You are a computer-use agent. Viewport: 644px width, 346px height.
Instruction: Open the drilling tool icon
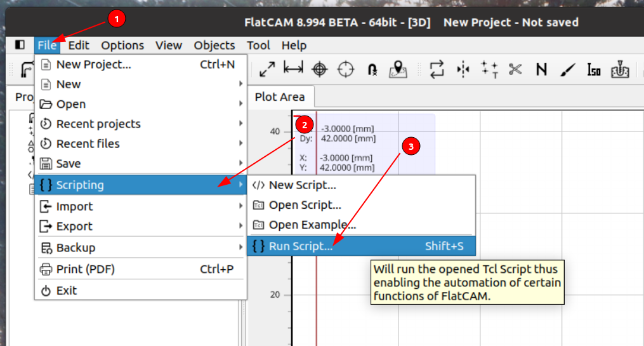620,69
